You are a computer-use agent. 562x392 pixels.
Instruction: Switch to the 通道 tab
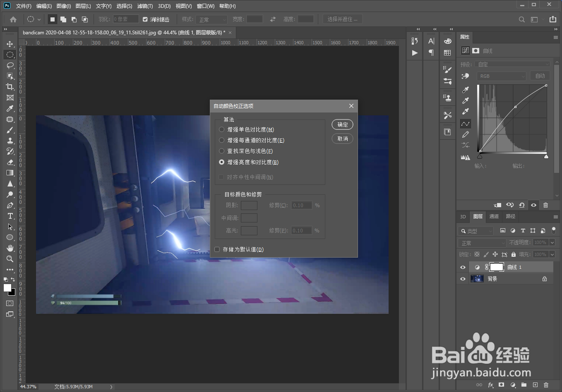494,216
